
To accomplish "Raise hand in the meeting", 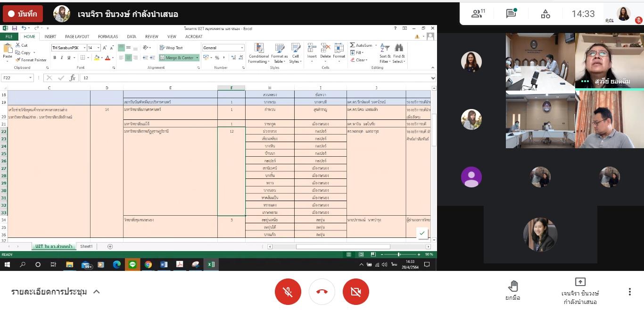I will pyautogui.click(x=513, y=290).
